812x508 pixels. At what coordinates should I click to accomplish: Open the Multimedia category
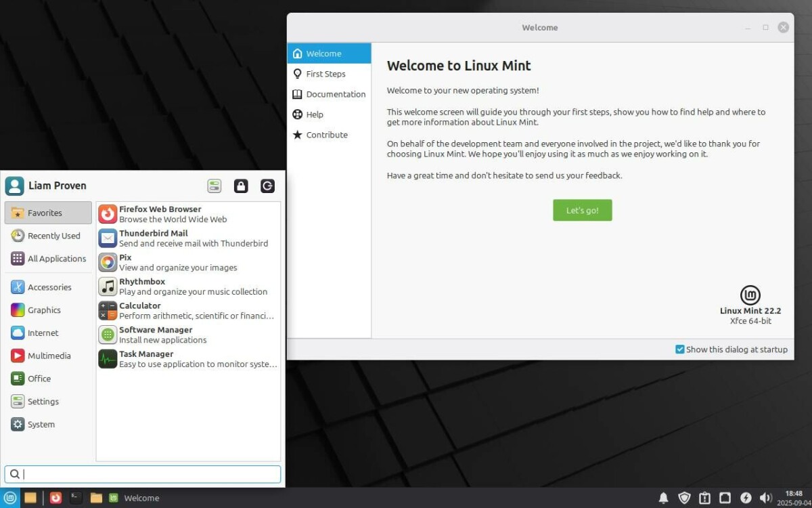click(48, 356)
